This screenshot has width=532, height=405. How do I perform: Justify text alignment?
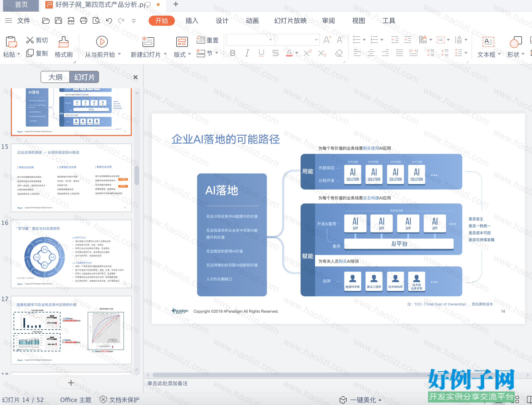click(400, 53)
